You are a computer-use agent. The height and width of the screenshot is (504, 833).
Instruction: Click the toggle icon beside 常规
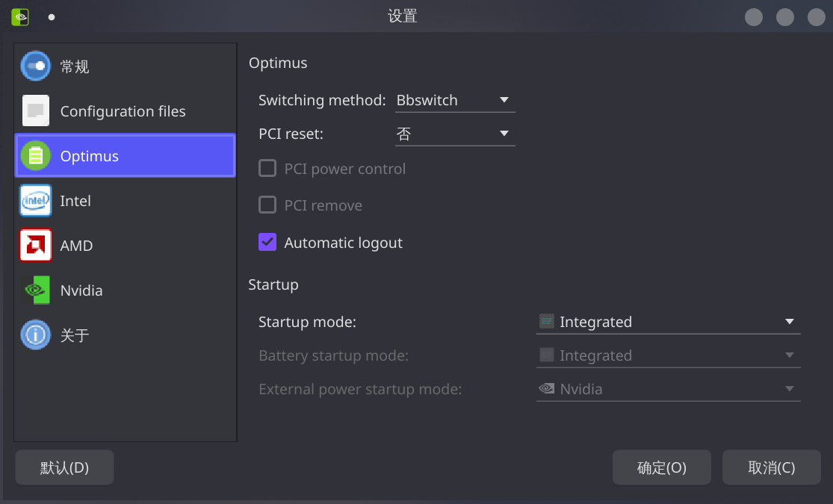coord(36,66)
